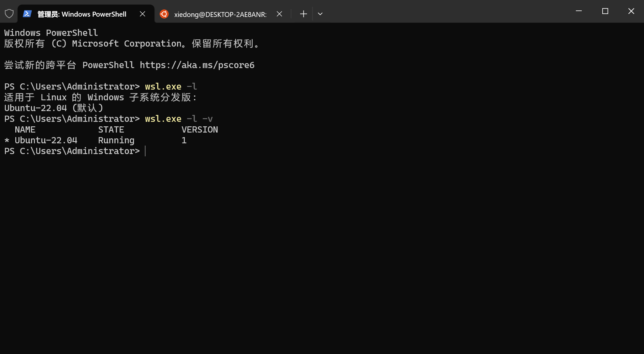Click the STATE column header
Viewport: 644px width, 354px height.
[111, 130]
